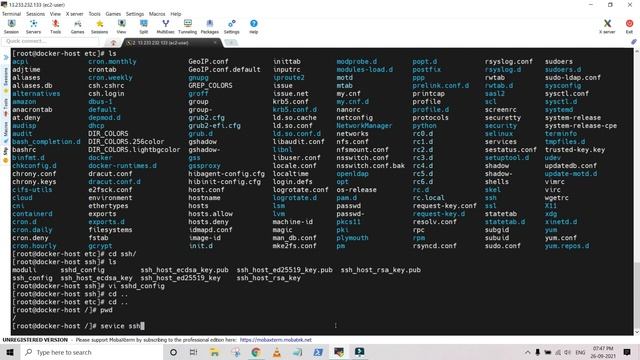Image resolution: width=640 pixels, height=360 pixels.
Task: Add a new terminal tab
Action: coord(231,42)
